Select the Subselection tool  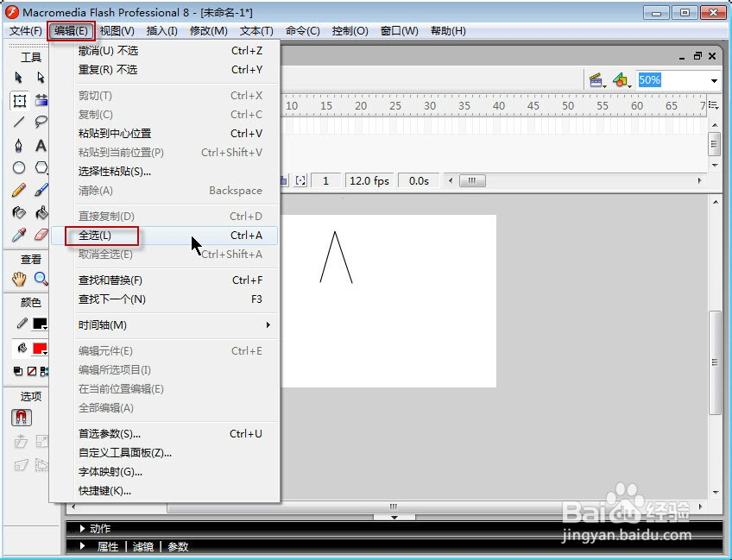[x=41, y=77]
